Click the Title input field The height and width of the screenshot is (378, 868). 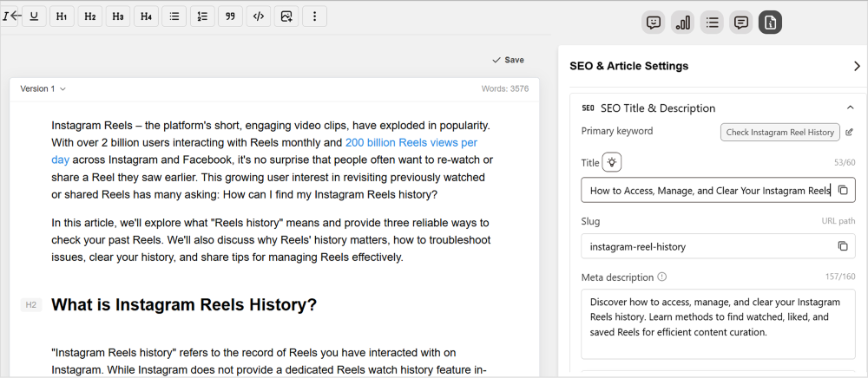[x=718, y=190]
